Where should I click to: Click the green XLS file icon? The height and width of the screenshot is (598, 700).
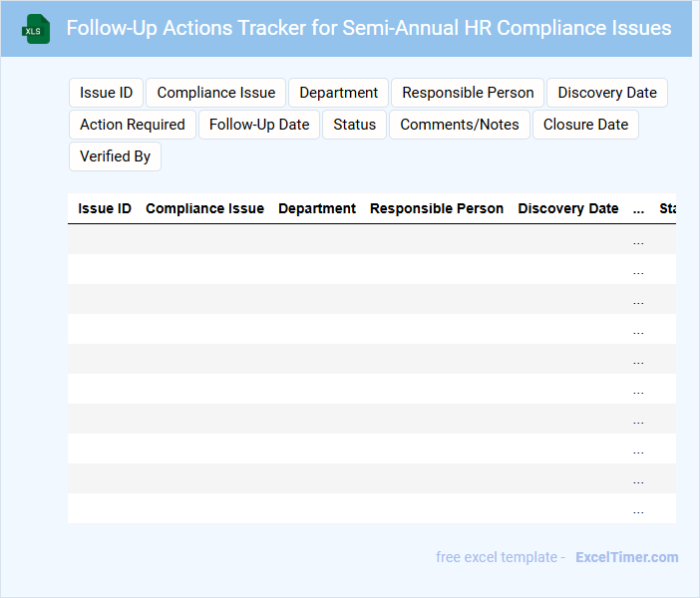click(36, 29)
